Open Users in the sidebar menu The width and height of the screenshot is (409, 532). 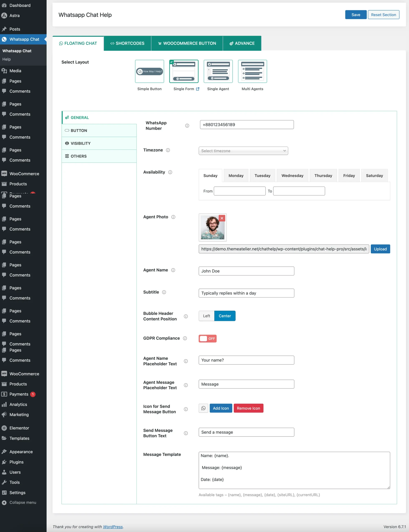pyautogui.click(x=15, y=472)
